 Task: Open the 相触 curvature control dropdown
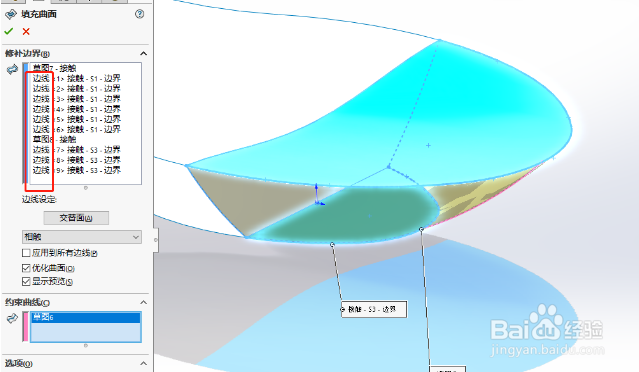(x=82, y=237)
